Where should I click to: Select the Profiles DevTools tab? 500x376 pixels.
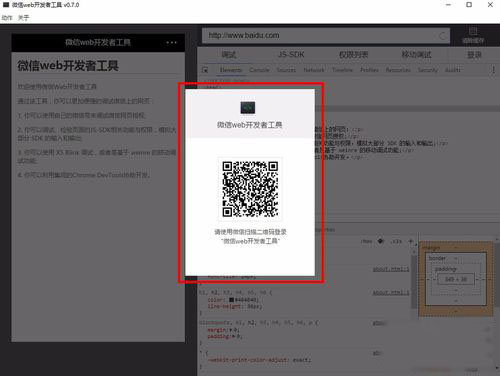(x=369, y=70)
